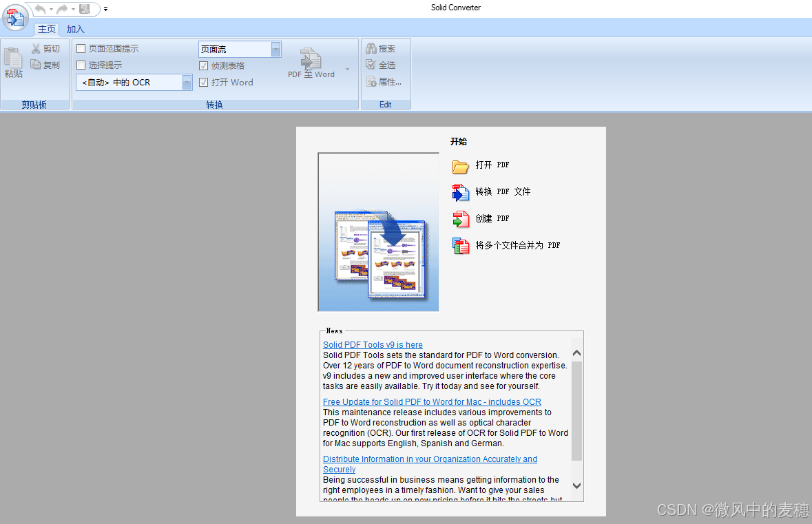Viewport: 812px width, 524px height.
Task: Click the 复制 copy icon
Action: coord(36,65)
